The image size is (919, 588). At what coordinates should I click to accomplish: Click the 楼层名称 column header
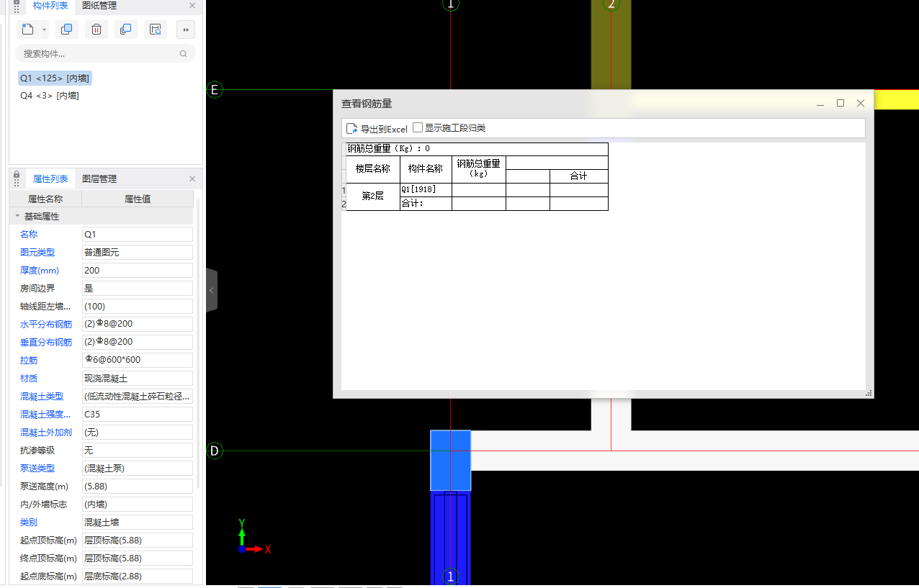(373, 169)
